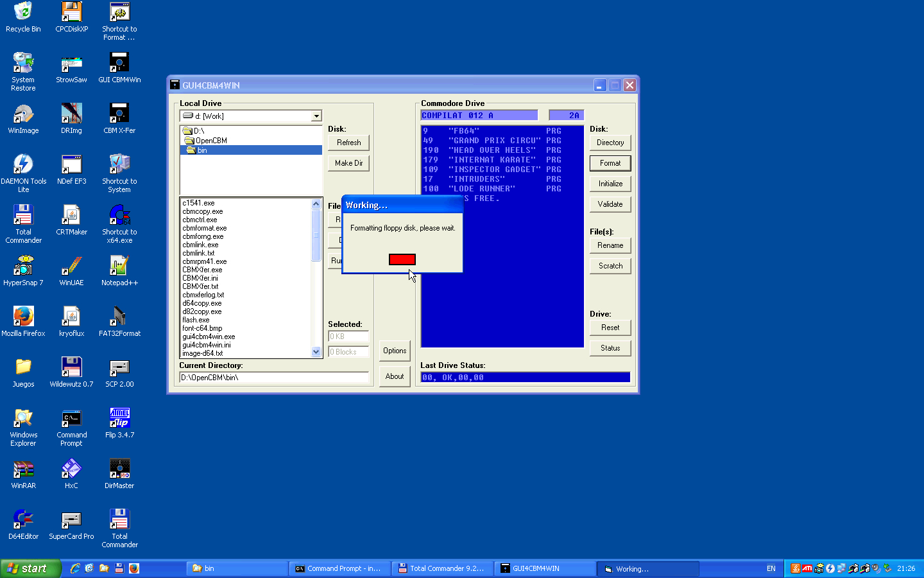Image resolution: width=924 pixels, height=578 pixels.
Task: Click the Initialize button
Action: [610, 184]
